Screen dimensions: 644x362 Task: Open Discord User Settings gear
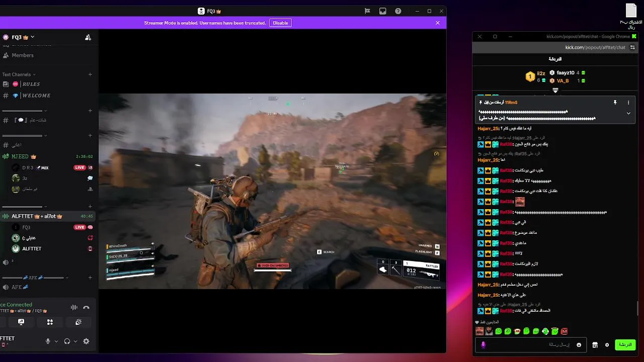coord(86,341)
